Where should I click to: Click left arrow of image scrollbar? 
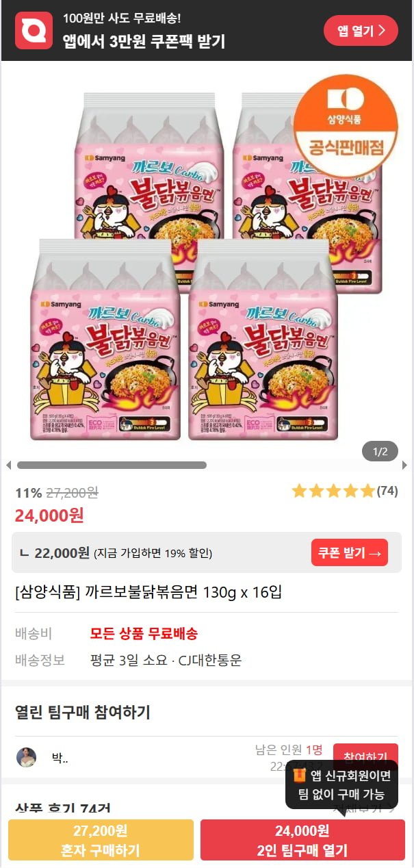click(x=8, y=465)
